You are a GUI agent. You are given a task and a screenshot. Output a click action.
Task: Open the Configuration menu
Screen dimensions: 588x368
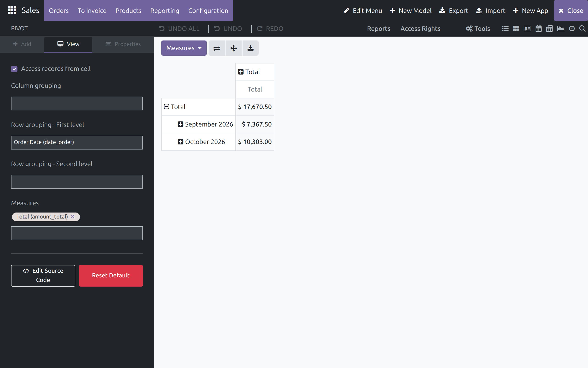[x=208, y=11]
